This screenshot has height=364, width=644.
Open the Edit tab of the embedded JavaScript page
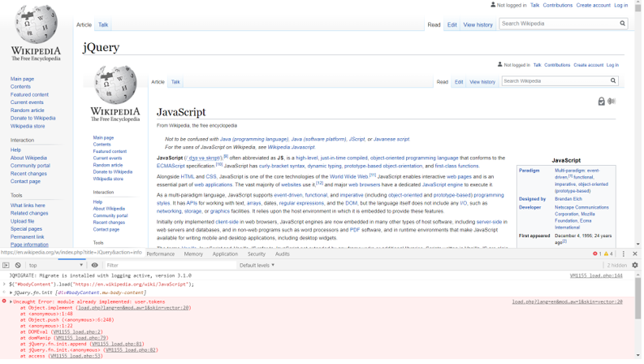pyautogui.click(x=460, y=82)
